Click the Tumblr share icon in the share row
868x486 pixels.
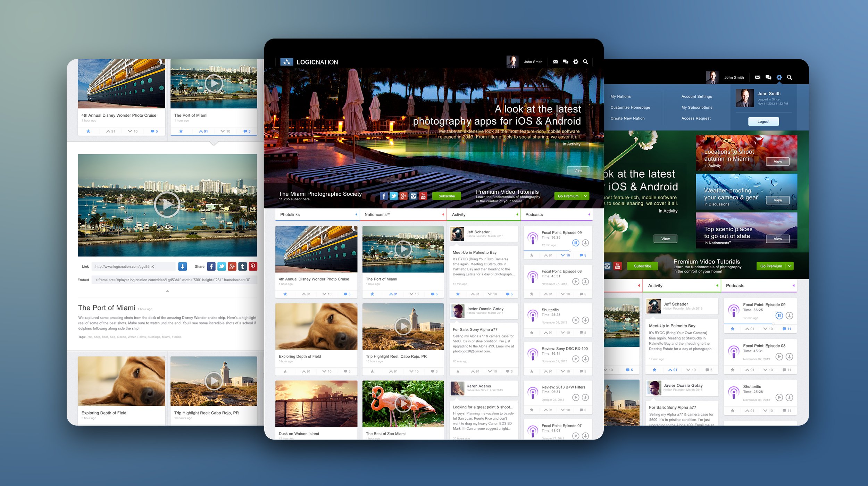click(243, 266)
